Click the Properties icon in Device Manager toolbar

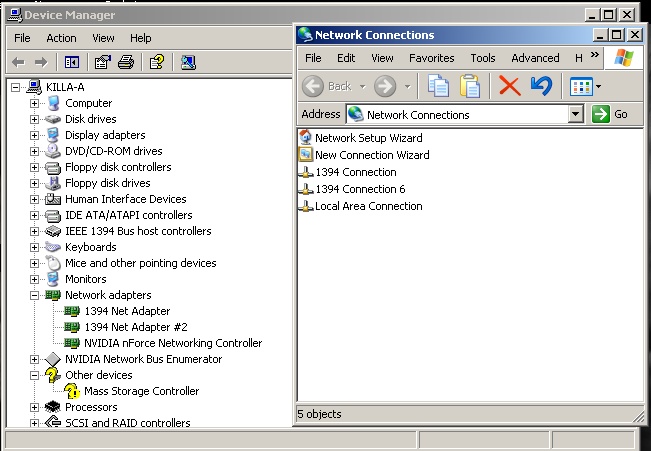pos(102,63)
